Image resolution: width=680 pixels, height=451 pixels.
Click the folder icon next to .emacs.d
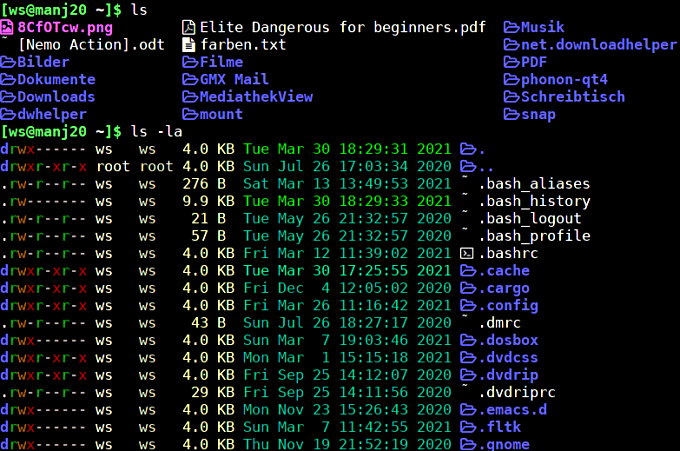(x=466, y=409)
